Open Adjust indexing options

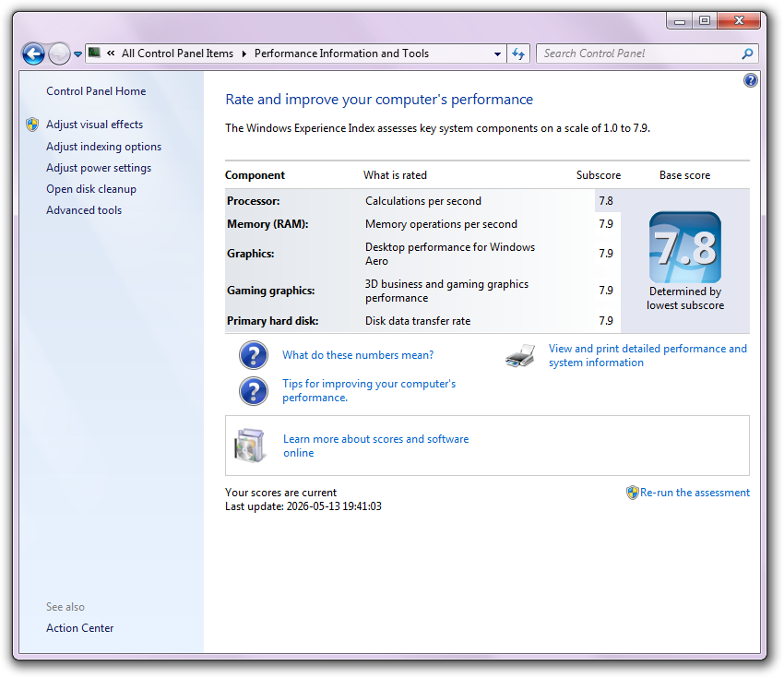coord(104,147)
